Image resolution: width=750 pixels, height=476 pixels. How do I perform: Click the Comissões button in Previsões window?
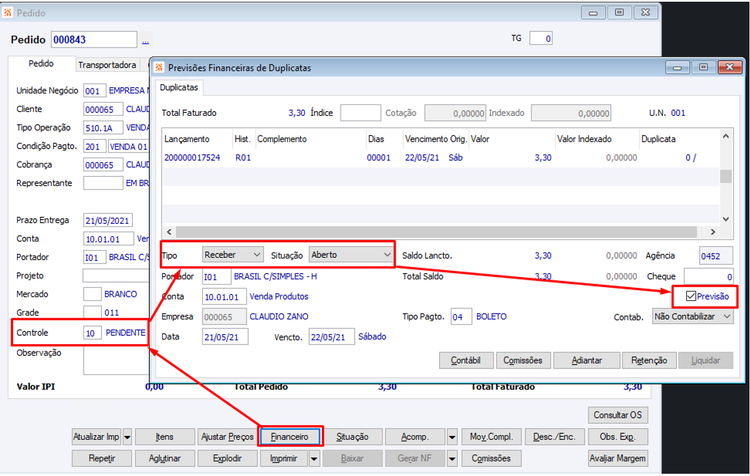coord(523,360)
